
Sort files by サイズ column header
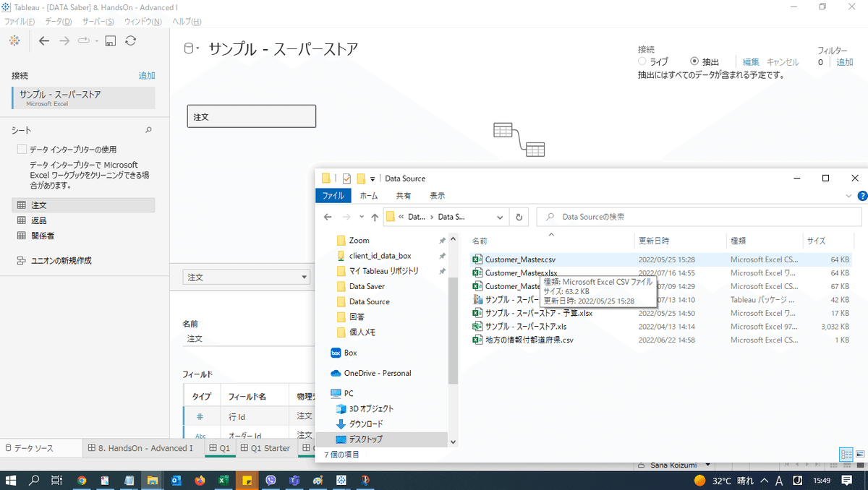pyautogui.click(x=816, y=241)
